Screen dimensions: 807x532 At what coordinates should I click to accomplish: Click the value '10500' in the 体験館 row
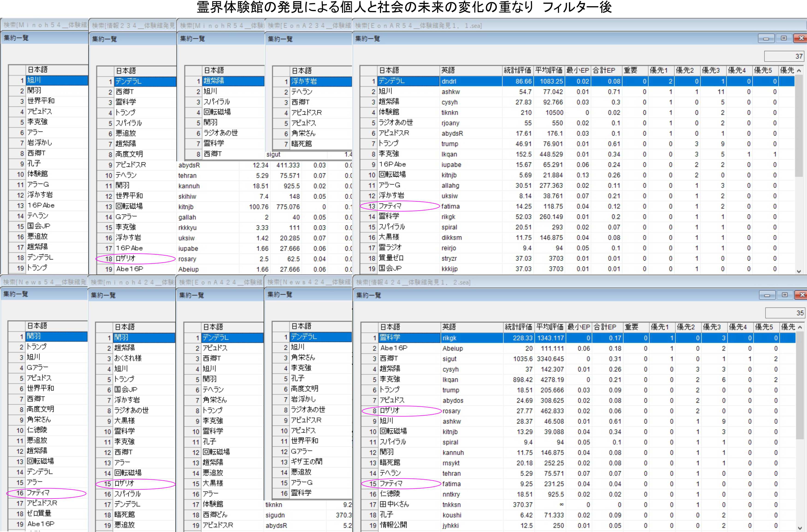tap(554, 113)
